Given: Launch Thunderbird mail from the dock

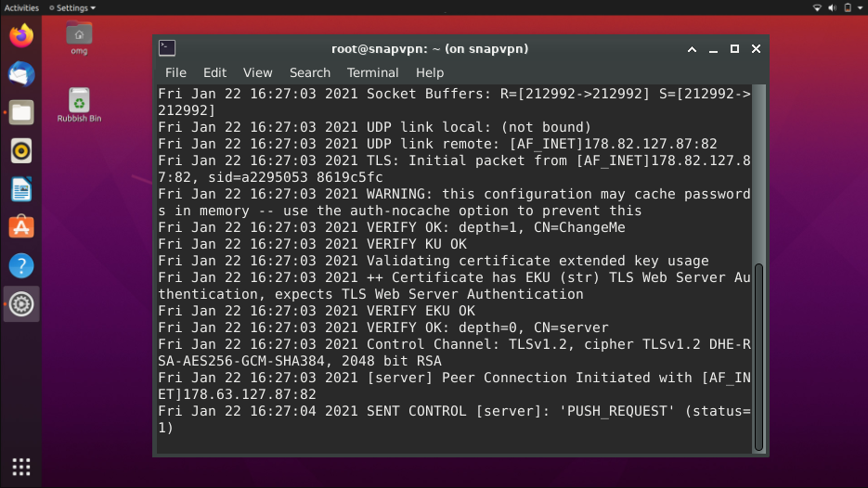Looking at the screenshot, I should click(21, 74).
